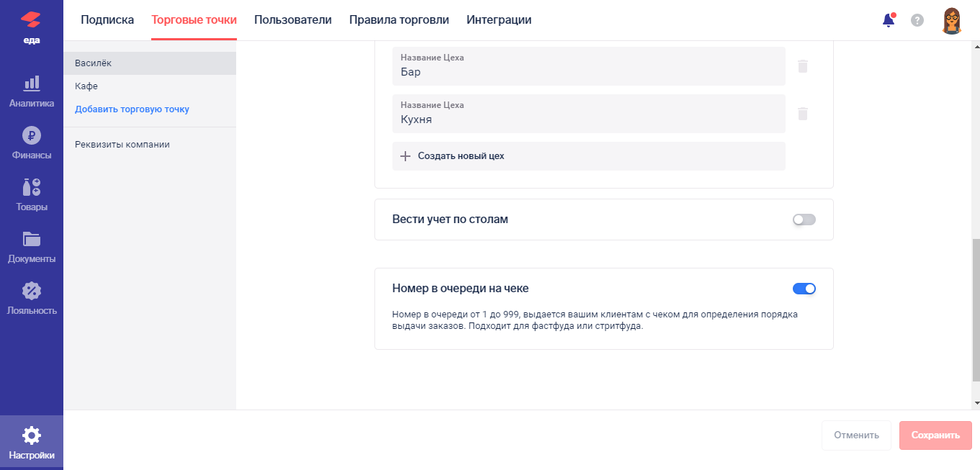This screenshot has width=980, height=470.
Task: Open Настройки section in sidebar
Action: (32, 443)
